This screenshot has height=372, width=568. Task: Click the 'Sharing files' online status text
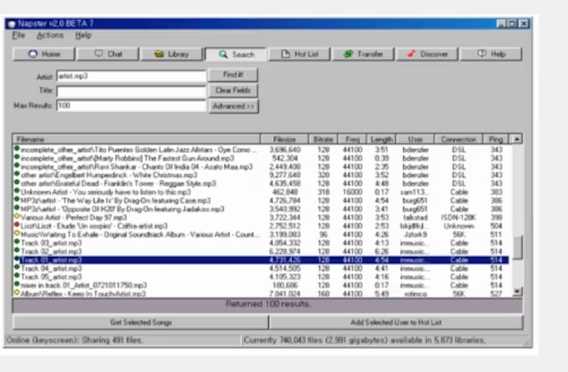[x=75, y=340]
